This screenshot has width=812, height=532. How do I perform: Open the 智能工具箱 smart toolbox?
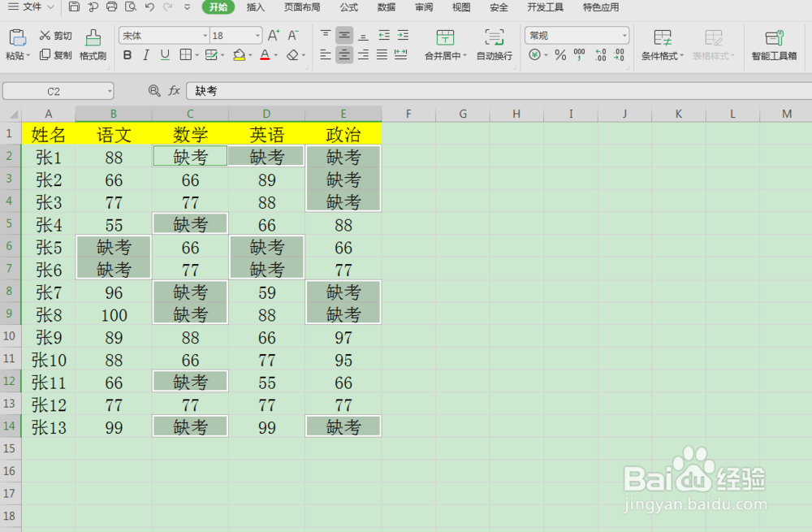[x=774, y=45]
